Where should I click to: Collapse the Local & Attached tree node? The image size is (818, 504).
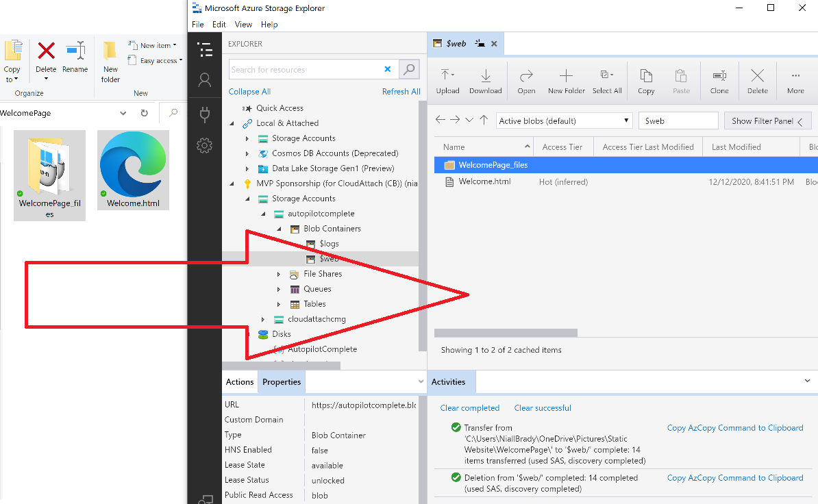pos(232,123)
